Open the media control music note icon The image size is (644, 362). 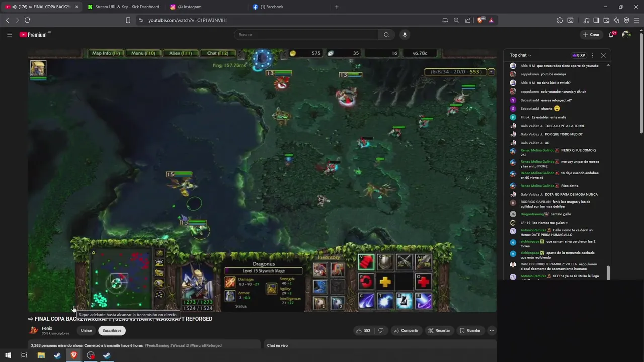(586, 20)
